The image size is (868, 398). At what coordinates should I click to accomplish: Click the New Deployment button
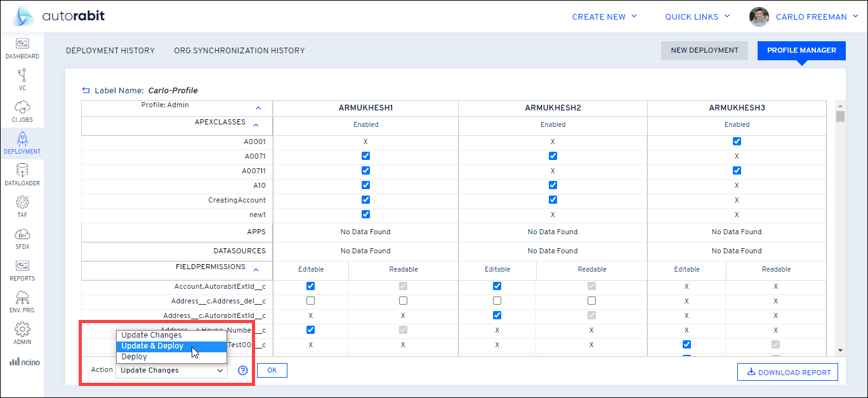(x=704, y=51)
